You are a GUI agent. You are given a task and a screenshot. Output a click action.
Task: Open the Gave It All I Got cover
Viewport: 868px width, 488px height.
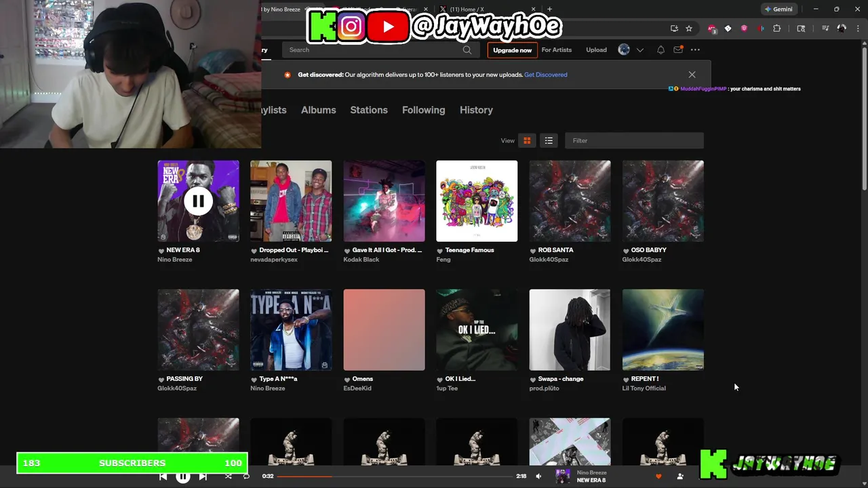(384, 201)
